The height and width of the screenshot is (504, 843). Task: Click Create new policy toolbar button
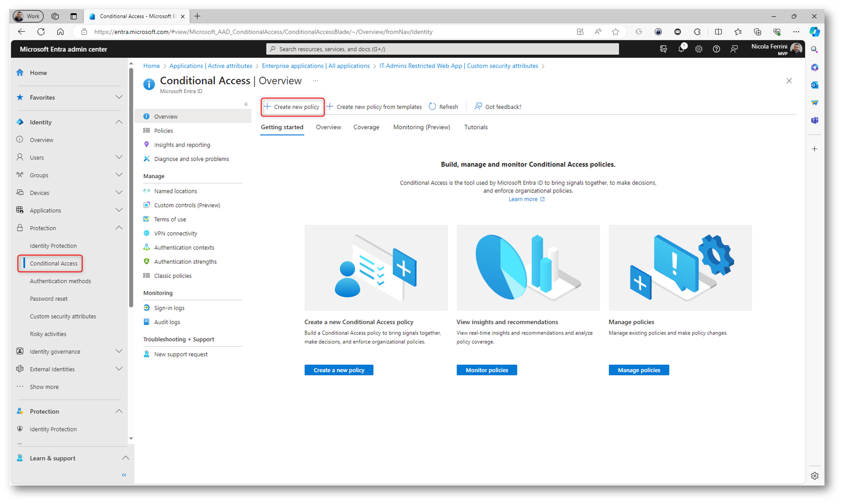click(292, 107)
